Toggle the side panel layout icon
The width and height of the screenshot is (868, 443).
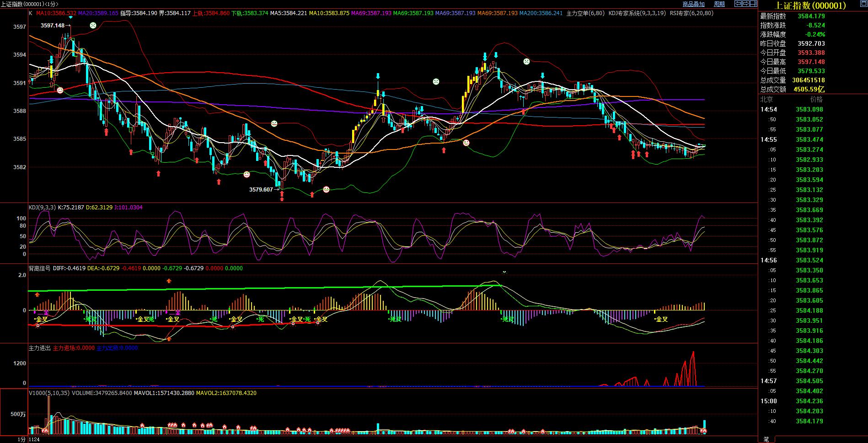click(x=754, y=4)
